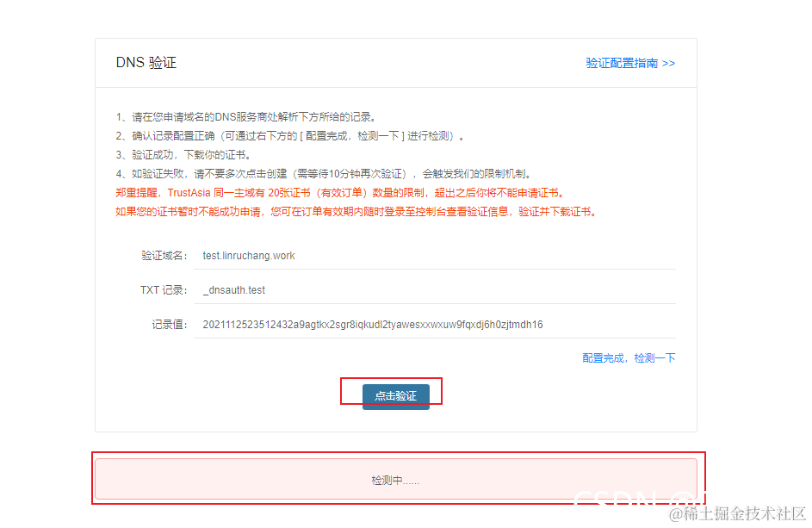Click the 点击验证 button

point(395,396)
